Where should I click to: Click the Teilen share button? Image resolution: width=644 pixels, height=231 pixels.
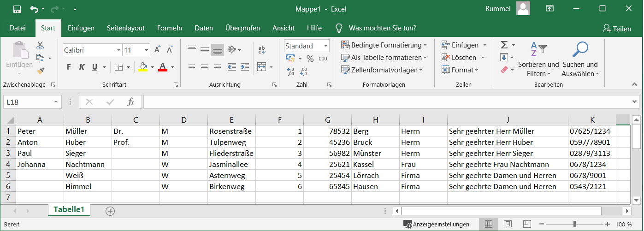(x=617, y=29)
